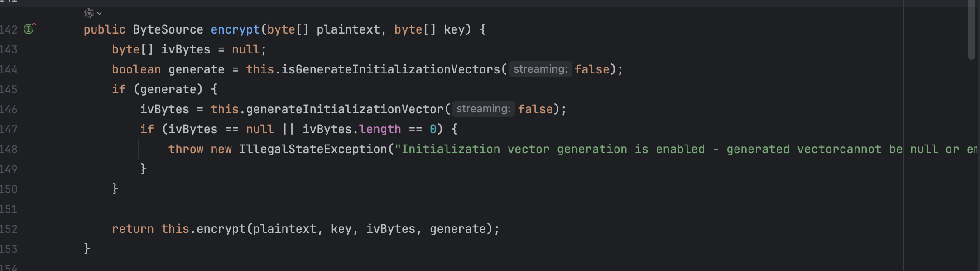Click the plaintext parameter in the method signature
Viewport: 980px width, 271px height.
pyautogui.click(x=348, y=29)
